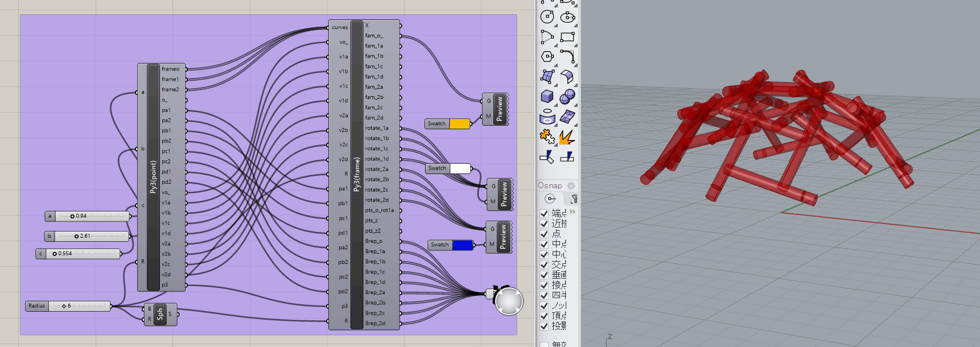The height and width of the screenshot is (347, 980).
Task: Select the Ellipse tool
Action: pyautogui.click(x=567, y=17)
